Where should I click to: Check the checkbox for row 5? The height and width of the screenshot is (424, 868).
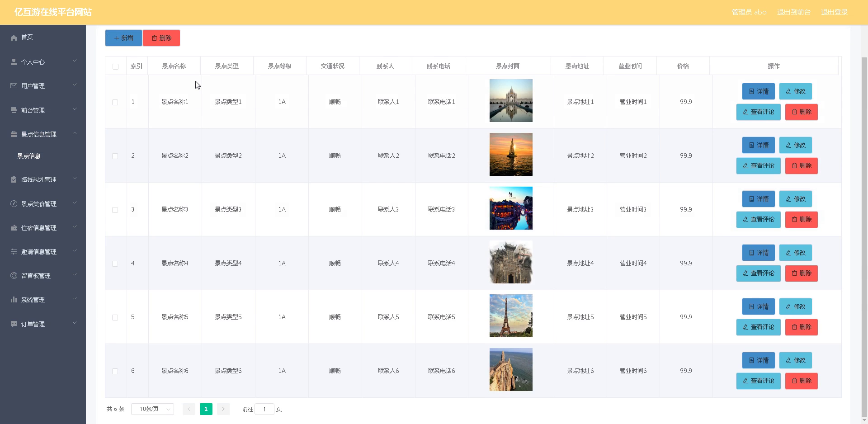click(x=115, y=317)
